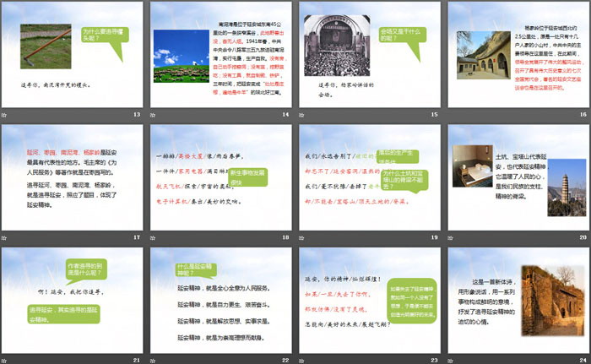Click the slide number 19 label
Image resolution: width=591 pixels, height=364 pixels.
click(434, 237)
